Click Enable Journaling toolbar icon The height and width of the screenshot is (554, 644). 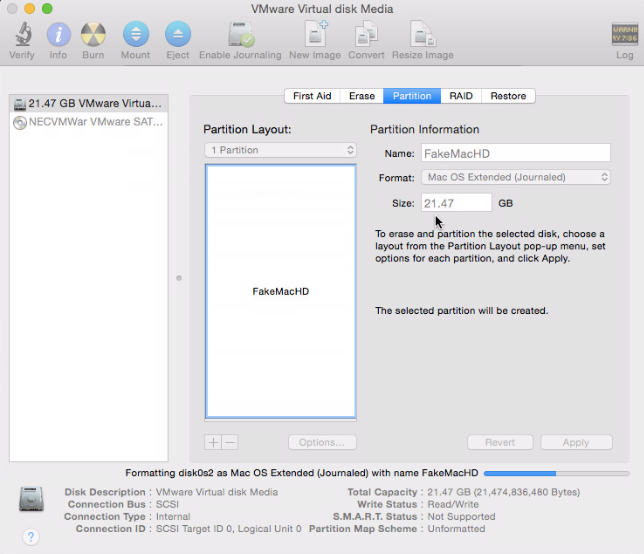[x=241, y=34]
